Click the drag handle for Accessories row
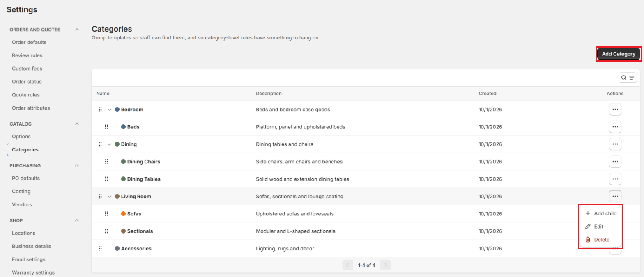The height and width of the screenshot is (277, 644). pyautogui.click(x=100, y=249)
